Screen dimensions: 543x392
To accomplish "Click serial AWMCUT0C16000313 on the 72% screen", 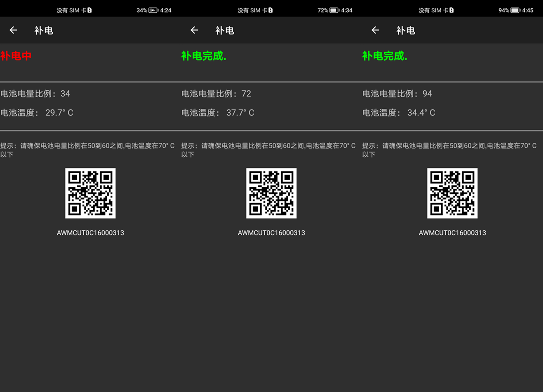I will pyautogui.click(x=271, y=233).
